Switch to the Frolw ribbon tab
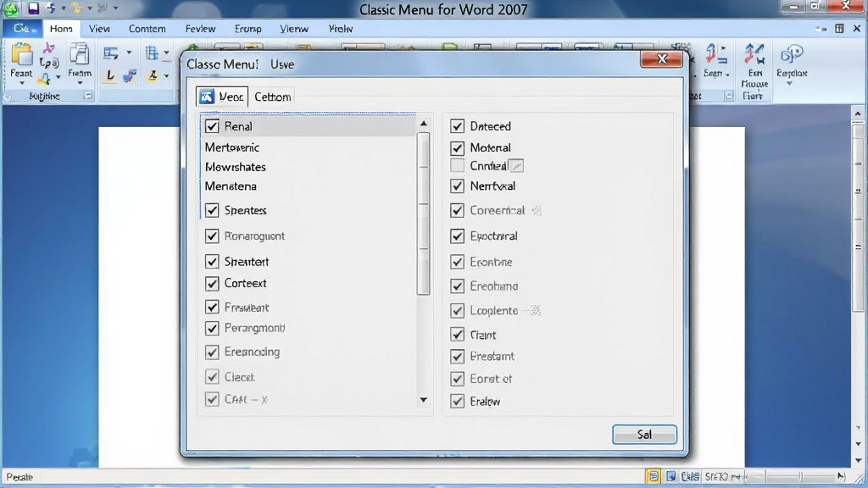This screenshot has height=488, width=868. point(341,28)
